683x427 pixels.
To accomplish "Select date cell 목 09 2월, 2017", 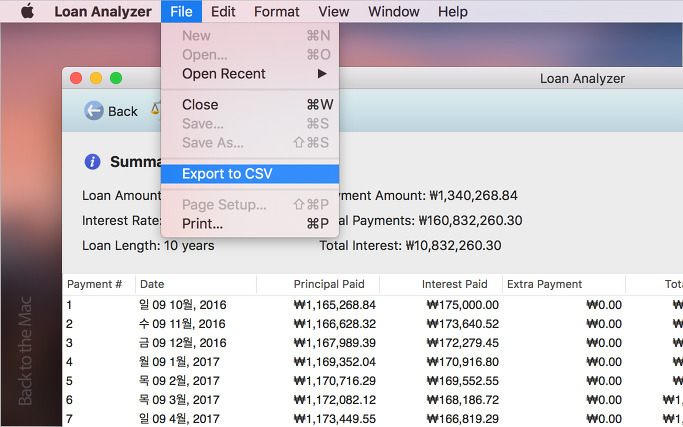I will (179, 381).
